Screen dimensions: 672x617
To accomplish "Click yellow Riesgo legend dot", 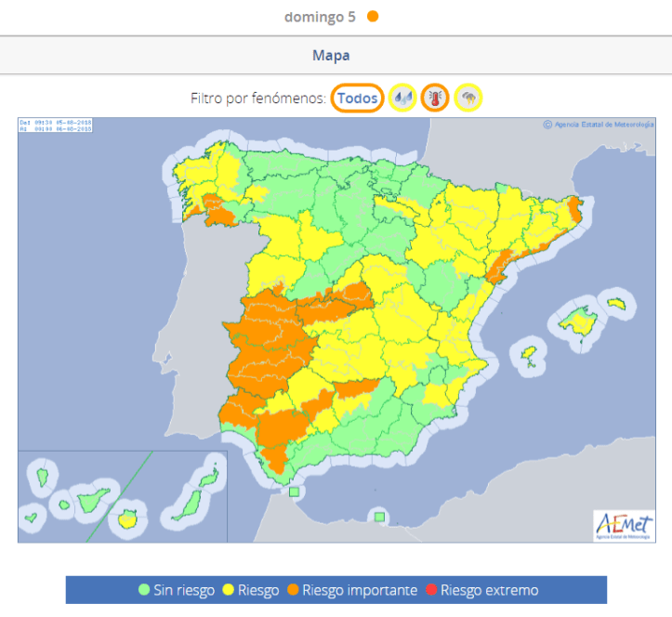I will [x=228, y=590].
